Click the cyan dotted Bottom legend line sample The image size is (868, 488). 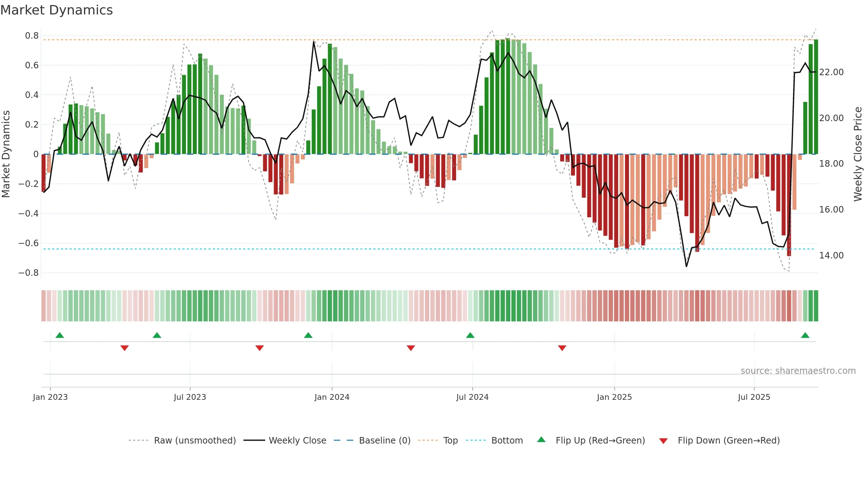coord(476,440)
